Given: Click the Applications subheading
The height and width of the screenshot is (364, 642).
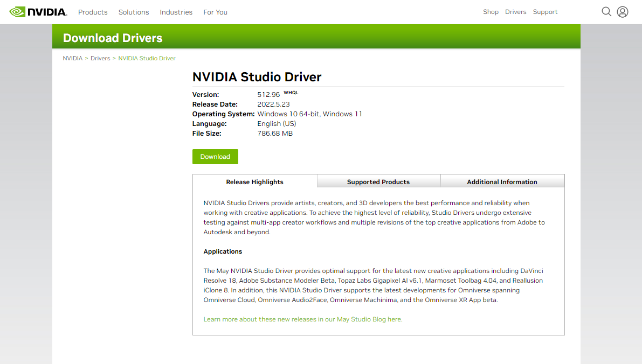Looking at the screenshot, I should click(223, 251).
